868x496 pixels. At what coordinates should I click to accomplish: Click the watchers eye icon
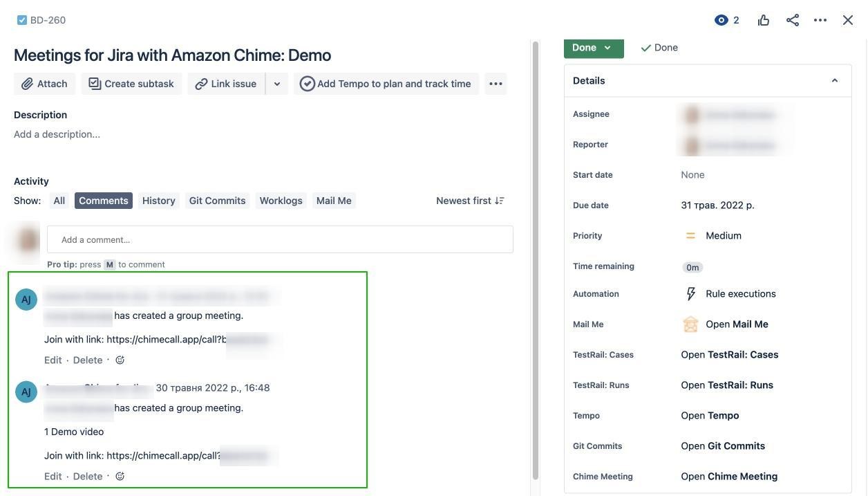(721, 20)
